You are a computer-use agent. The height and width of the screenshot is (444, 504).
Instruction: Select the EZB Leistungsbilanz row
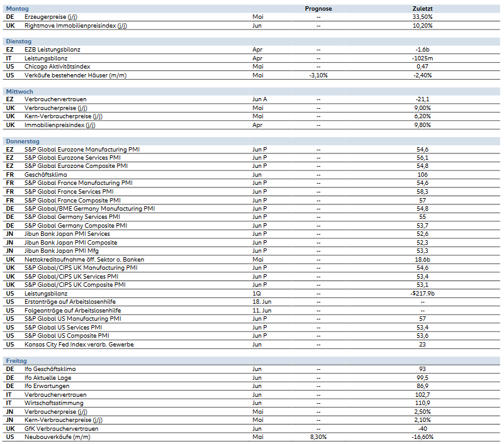[52, 49]
